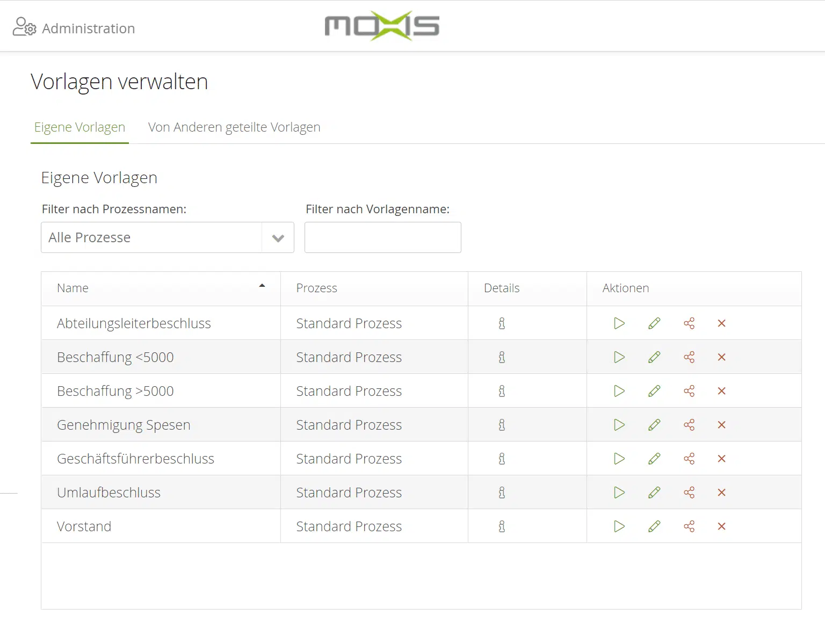This screenshot has height=644, width=825.
Task: Select the Abteilungsleiterbeschluss name cell
Action: 161,323
